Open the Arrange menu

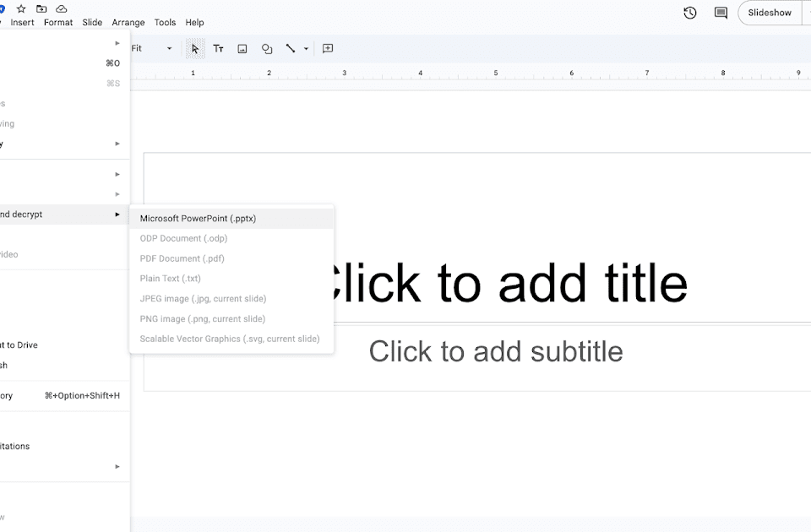point(128,23)
